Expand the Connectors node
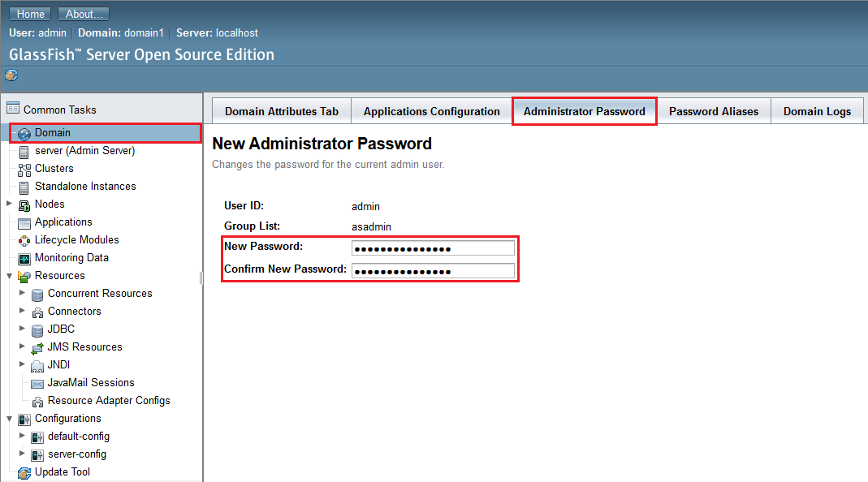 [22, 311]
